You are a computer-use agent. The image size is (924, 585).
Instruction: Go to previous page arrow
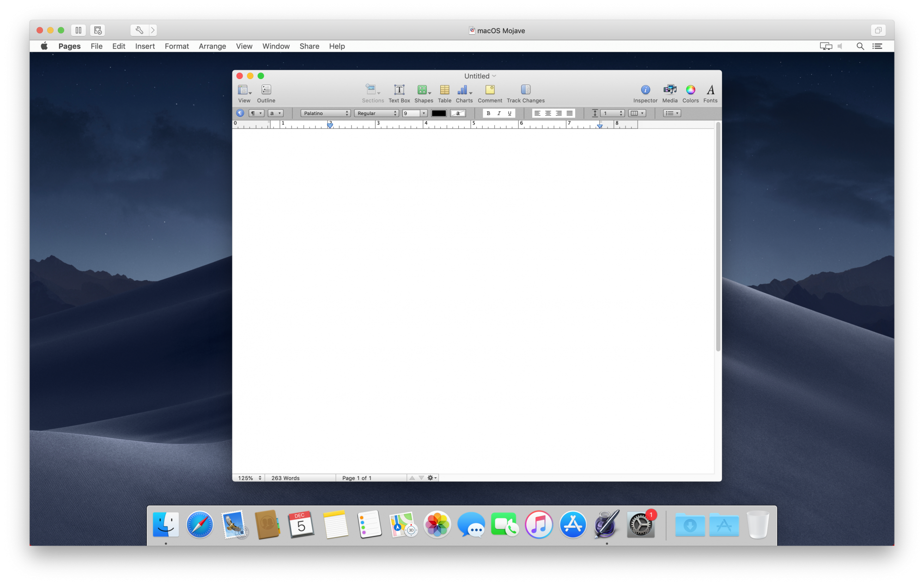tap(412, 478)
